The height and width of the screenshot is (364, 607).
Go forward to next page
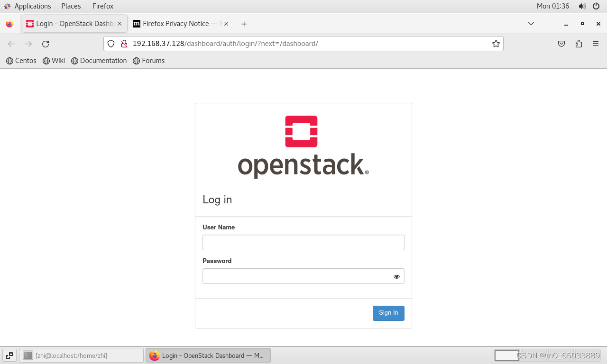(28, 44)
